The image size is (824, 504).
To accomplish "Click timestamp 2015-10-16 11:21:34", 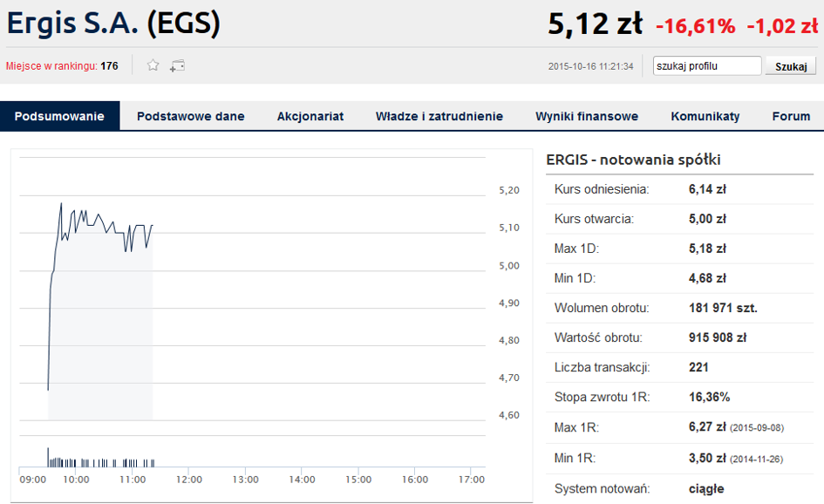I will click(590, 67).
